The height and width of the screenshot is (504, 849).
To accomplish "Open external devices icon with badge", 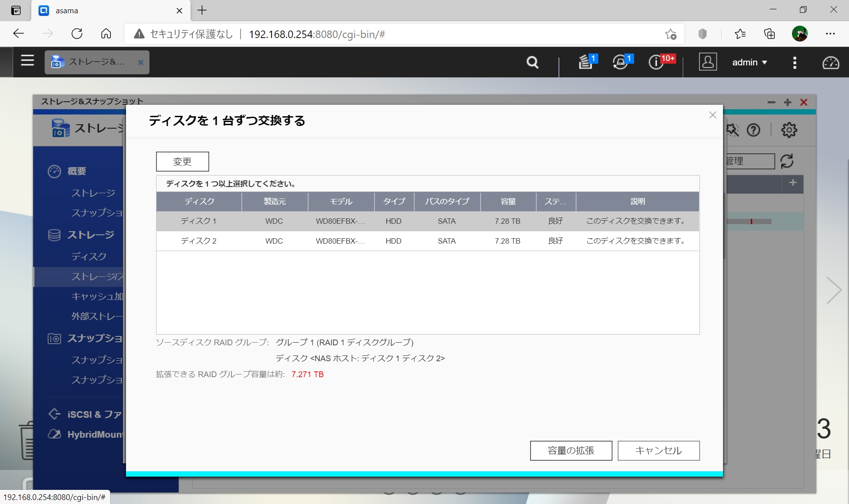I will click(620, 62).
